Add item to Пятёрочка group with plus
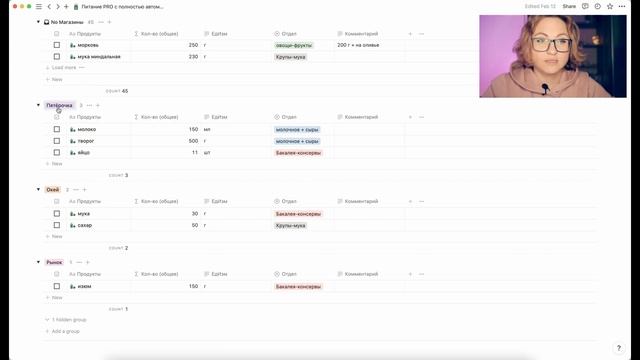Screen dimensions: 640x360 [98, 105]
